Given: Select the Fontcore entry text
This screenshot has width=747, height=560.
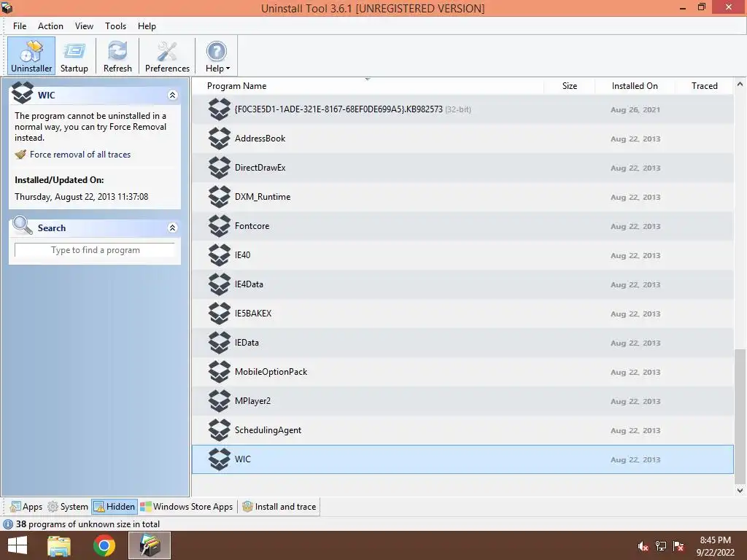Looking at the screenshot, I should pyautogui.click(x=252, y=226).
